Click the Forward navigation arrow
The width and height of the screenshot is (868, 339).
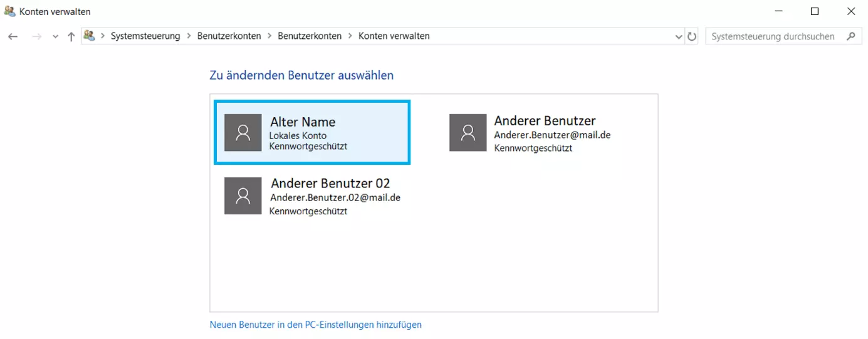click(36, 36)
